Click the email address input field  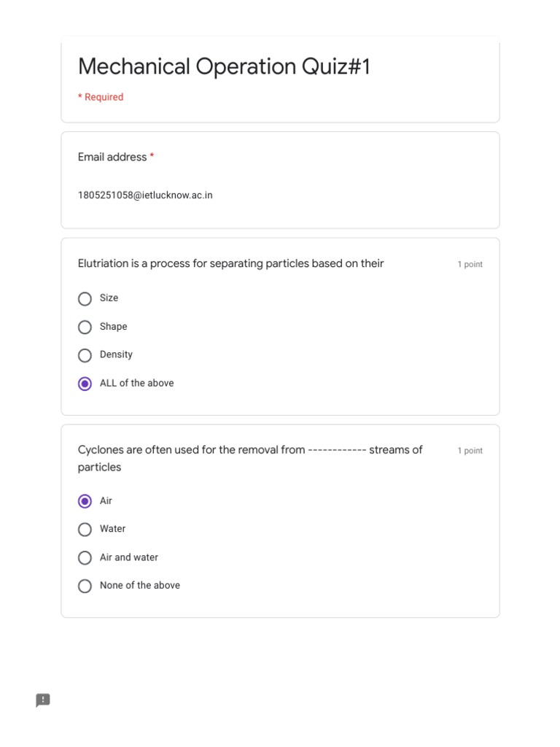[x=145, y=196]
